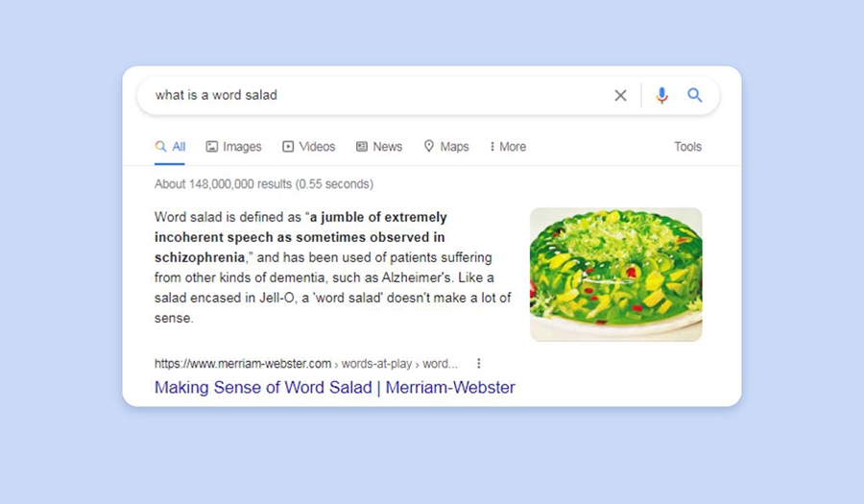
Task: Expand the More search filters menu
Action: pos(508,147)
